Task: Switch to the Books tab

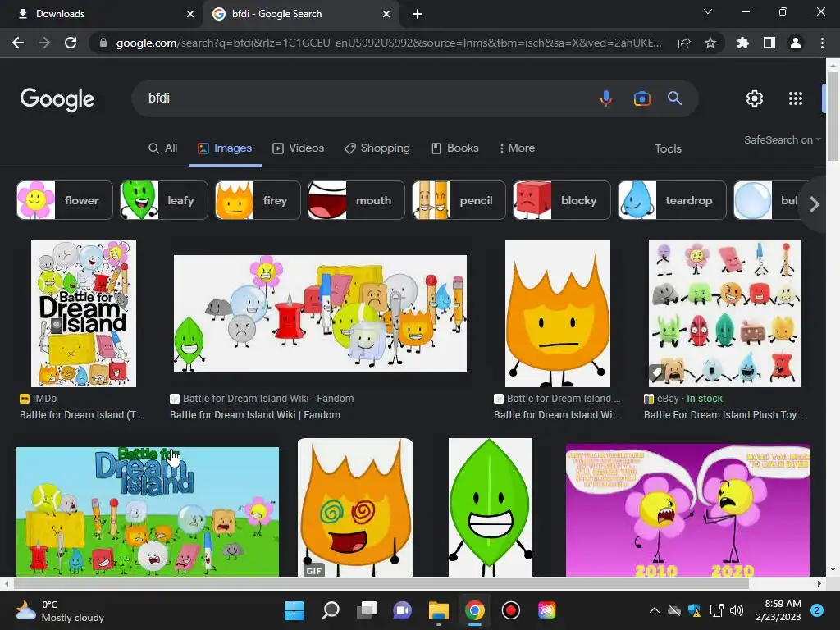Action: (454, 148)
